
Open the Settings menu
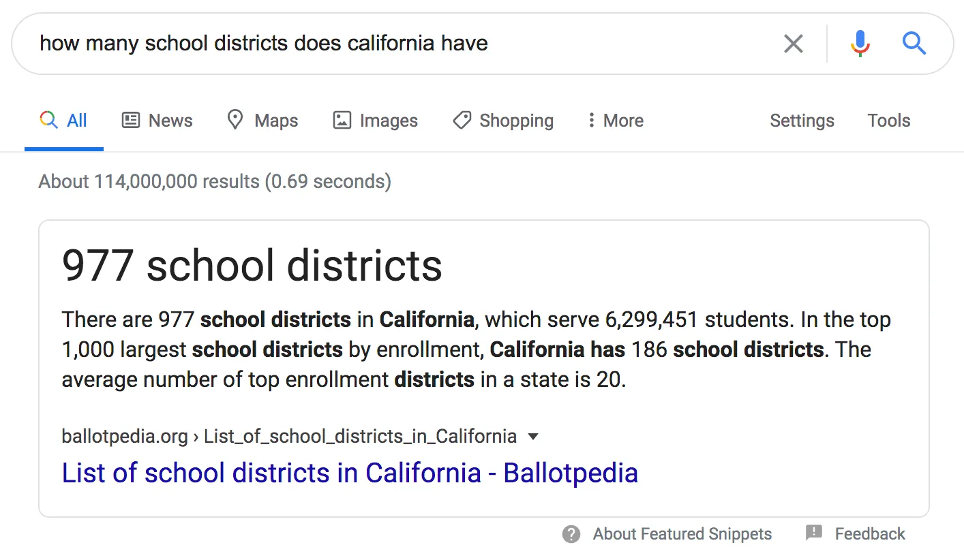pyautogui.click(x=802, y=120)
